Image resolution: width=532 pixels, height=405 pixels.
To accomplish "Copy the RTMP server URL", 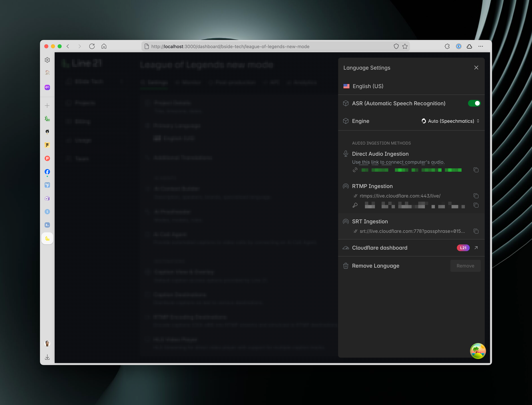I will 476,196.
